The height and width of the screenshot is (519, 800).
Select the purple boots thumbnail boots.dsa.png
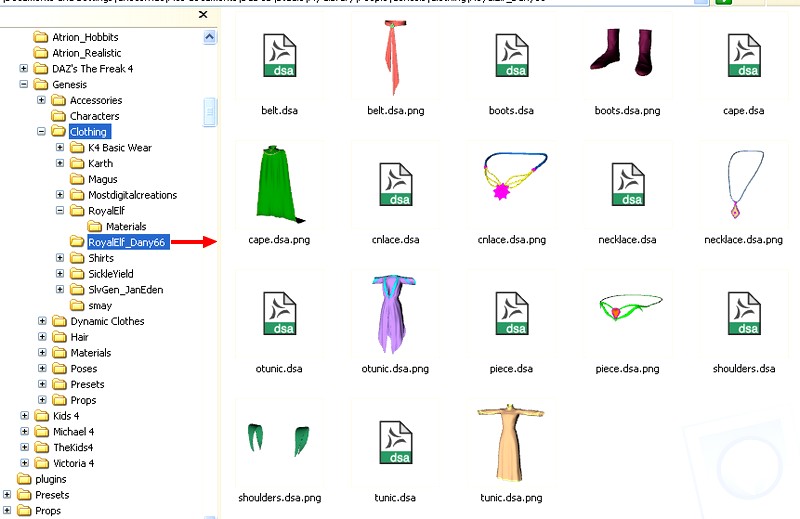[622, 52]
